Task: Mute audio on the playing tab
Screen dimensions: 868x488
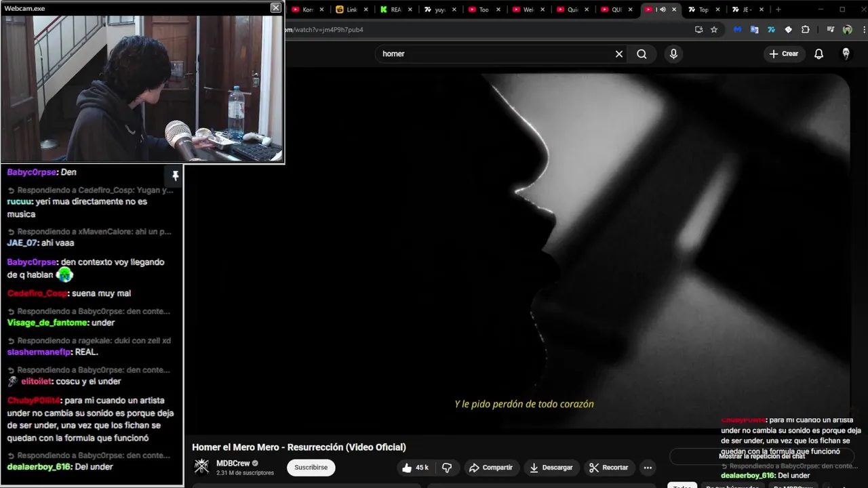Action: (x=663, y=9)
